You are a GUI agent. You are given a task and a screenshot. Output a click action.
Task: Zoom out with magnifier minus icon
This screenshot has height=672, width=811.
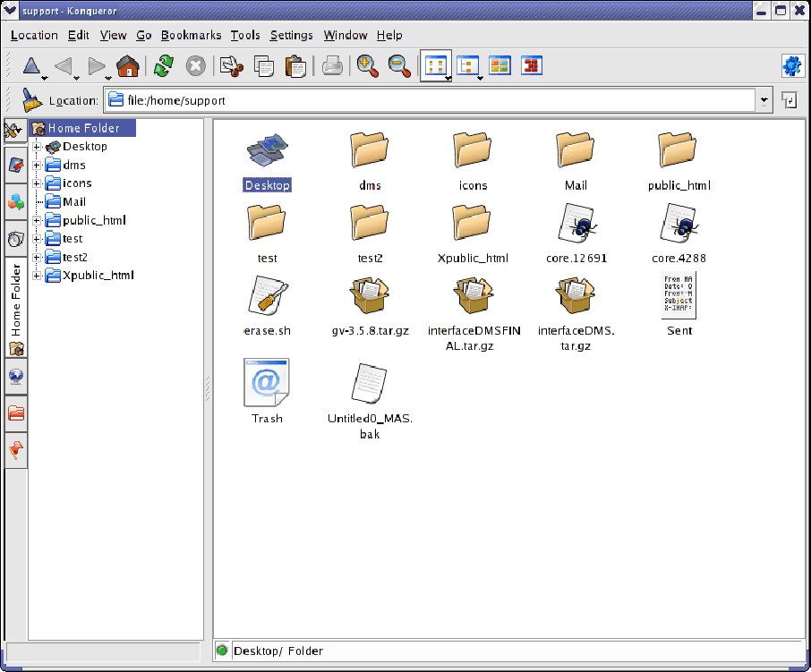pyautogui.click(x=399, y=65)
